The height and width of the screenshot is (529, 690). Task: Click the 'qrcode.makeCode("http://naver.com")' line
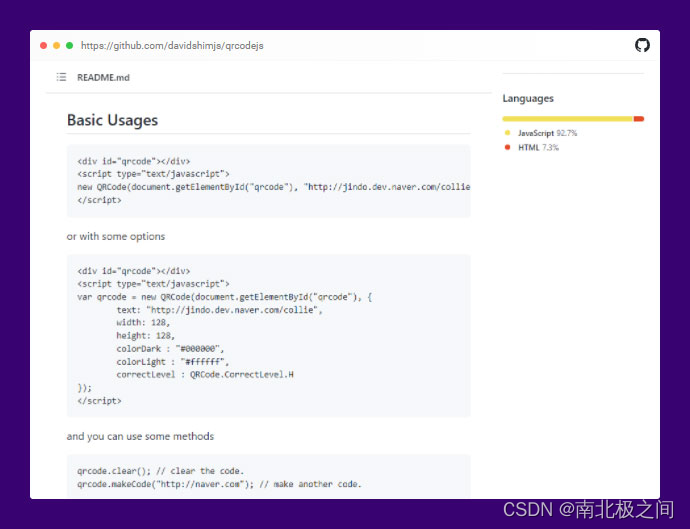pos(219,484)
